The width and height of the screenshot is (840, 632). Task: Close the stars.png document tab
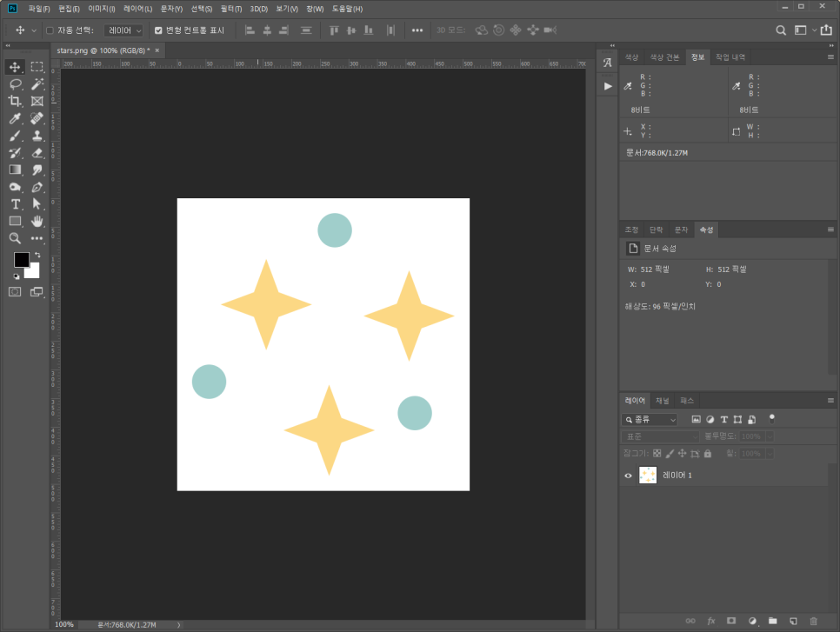(x=157, y=50)
